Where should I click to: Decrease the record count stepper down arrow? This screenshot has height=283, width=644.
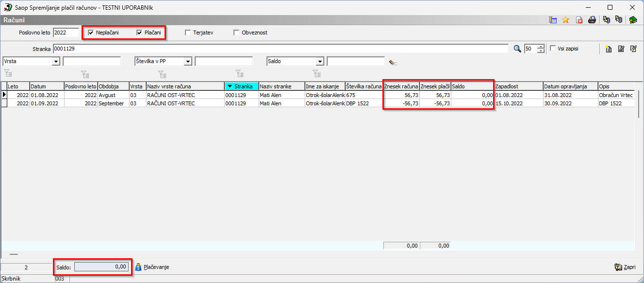(x=541, y=51)
